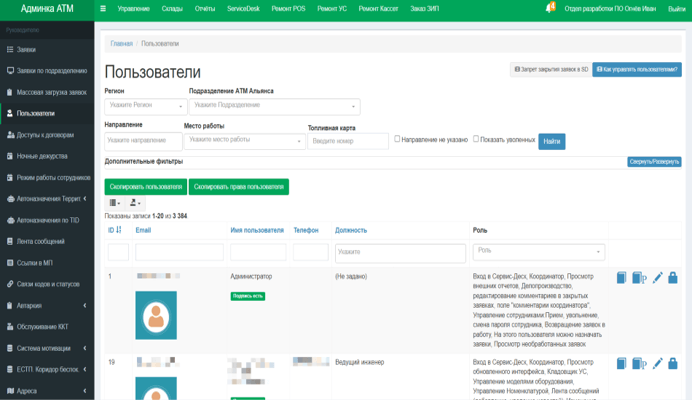Click the Свернуть/Развернуть filters button
692x400 pixels.
(x=654, y=162)
